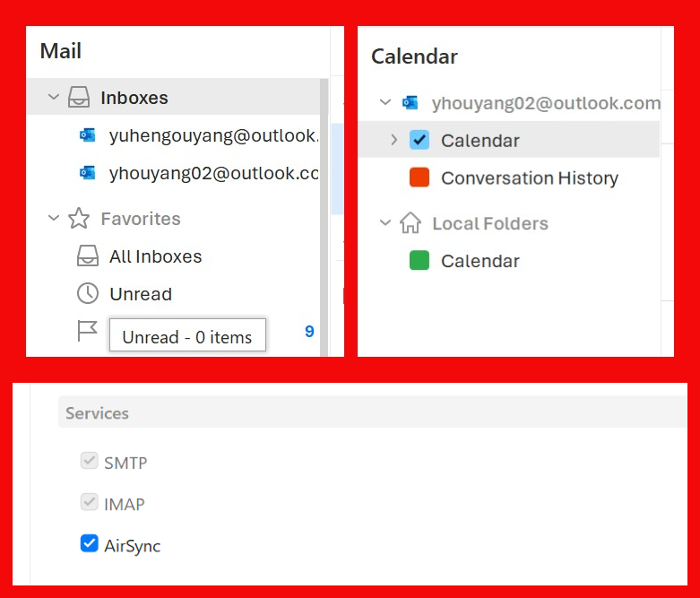This screenshot has height=598, width=700.
Task: Click the All Inboxes tray icon
Action: coord(87,256)
